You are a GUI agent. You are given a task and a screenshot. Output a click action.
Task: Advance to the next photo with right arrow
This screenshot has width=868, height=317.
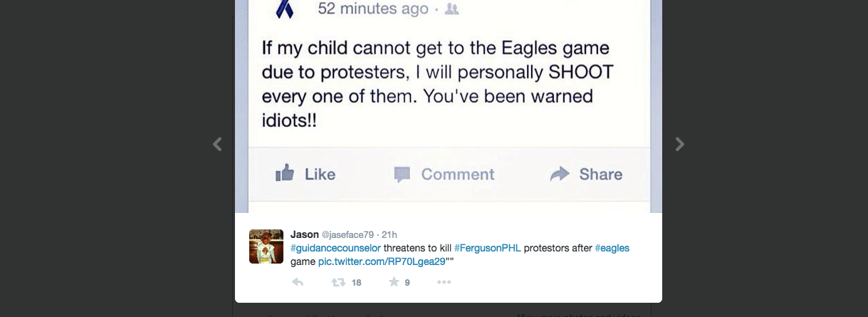[679, 144]
